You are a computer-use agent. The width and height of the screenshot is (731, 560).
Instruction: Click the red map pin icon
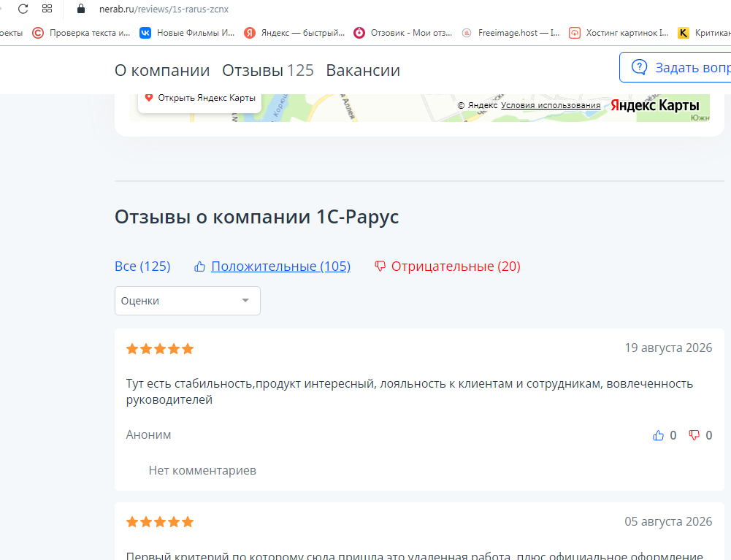(x=149, y=97)
